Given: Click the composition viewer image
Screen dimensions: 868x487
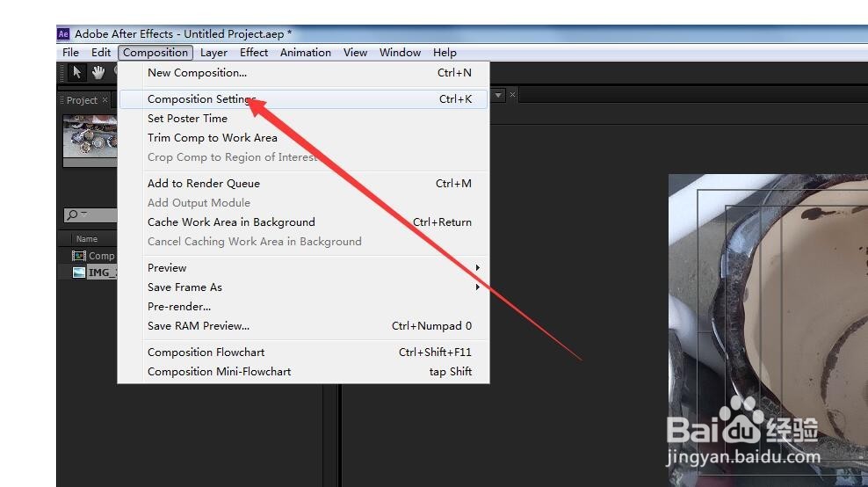Looking at the screenshot, I should click(x=769, y=331).
